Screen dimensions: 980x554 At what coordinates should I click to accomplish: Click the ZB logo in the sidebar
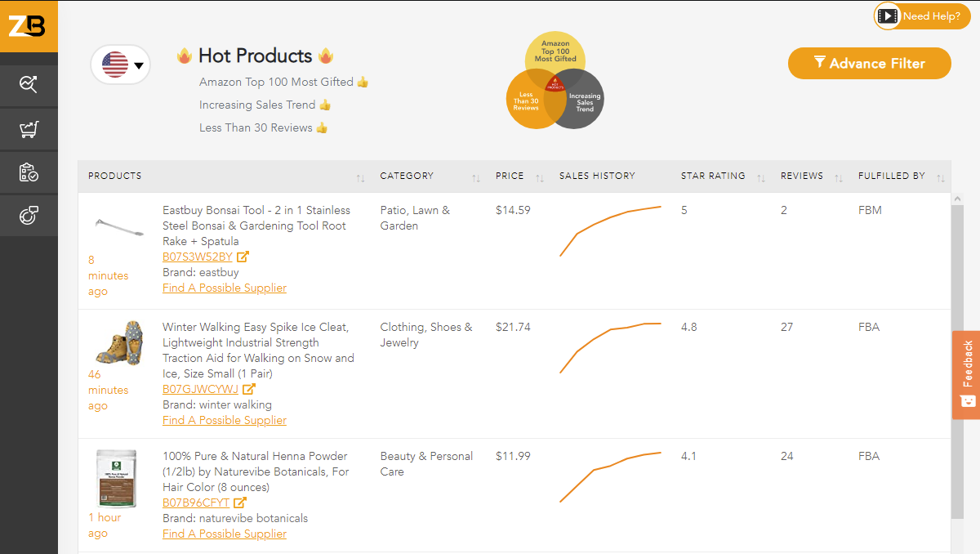coord(29,26)
